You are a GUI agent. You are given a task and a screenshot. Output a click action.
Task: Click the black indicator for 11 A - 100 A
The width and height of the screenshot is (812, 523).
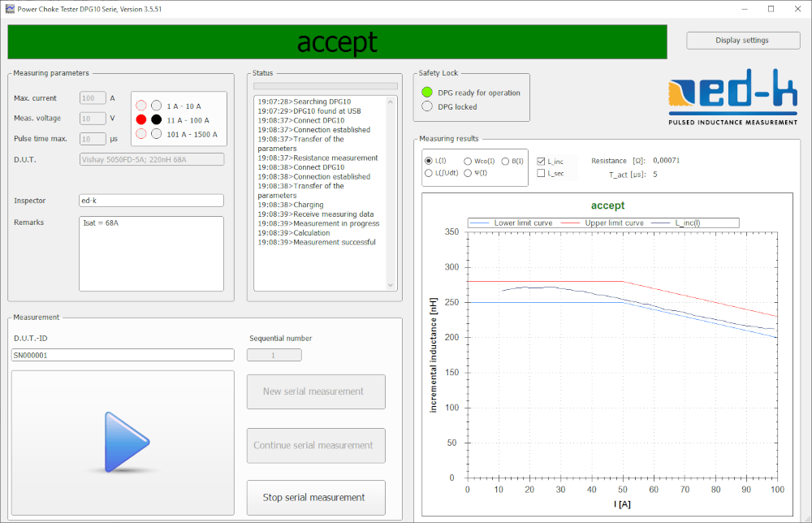(x=156, y=119)
